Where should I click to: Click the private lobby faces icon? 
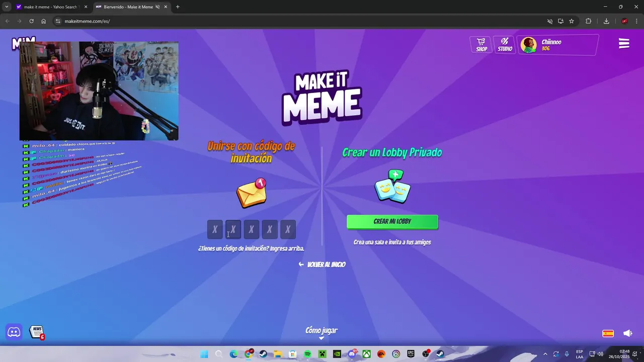[x=392, y=187]
